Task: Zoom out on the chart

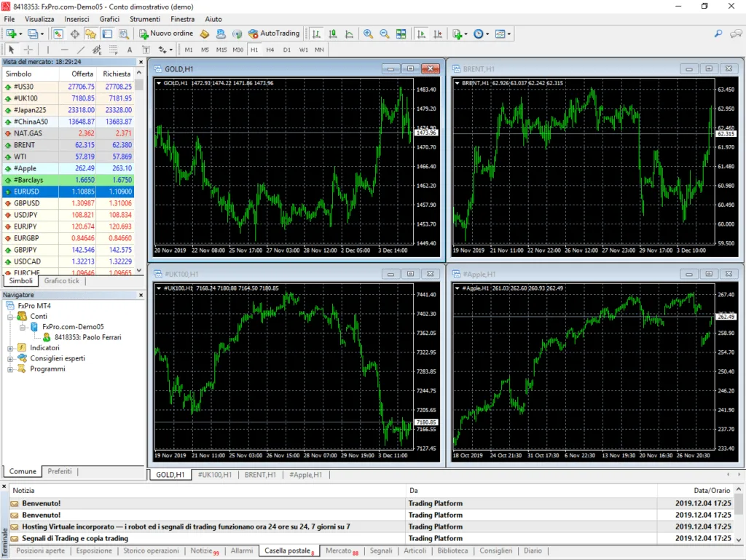Action: tap(385, 33)
